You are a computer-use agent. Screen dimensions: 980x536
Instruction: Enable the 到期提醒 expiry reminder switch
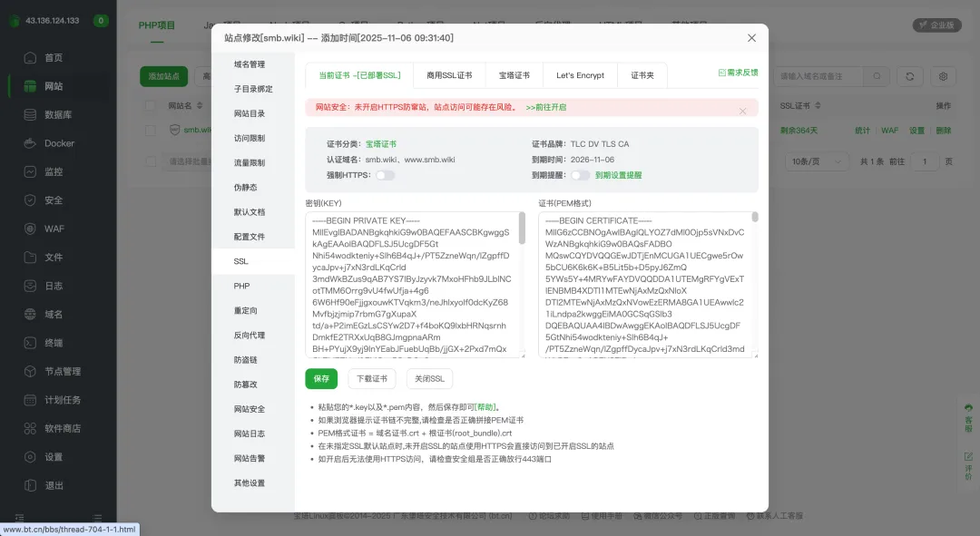(580, 175)
